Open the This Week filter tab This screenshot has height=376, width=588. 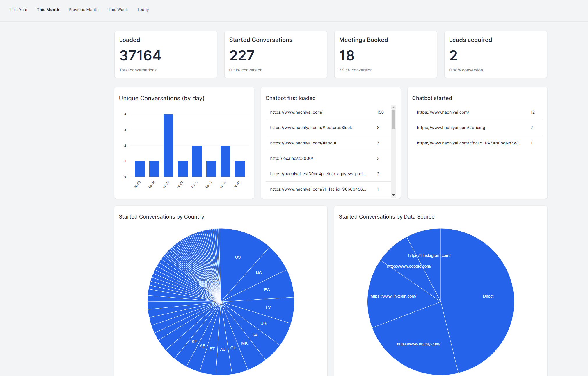(118, 10)
